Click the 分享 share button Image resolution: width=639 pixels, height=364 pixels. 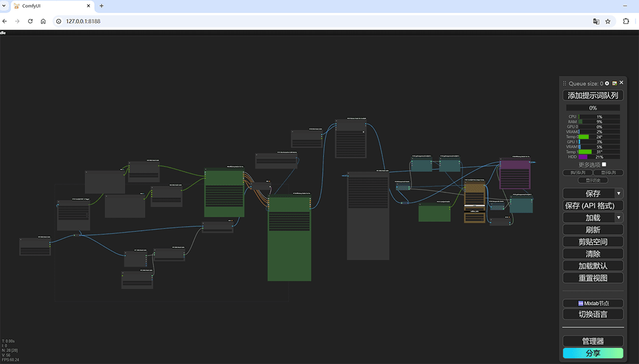coord(592,353)
